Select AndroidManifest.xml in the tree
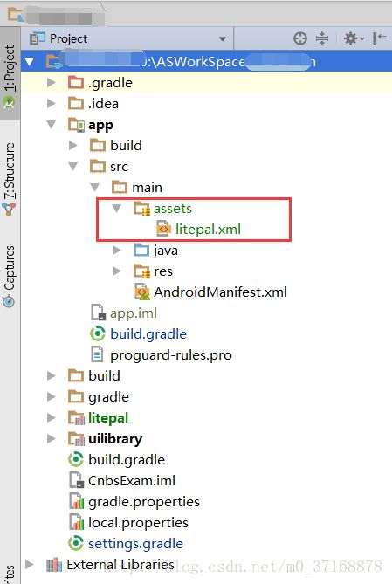Viewport: 392px width, 584px height. (221, 292)
